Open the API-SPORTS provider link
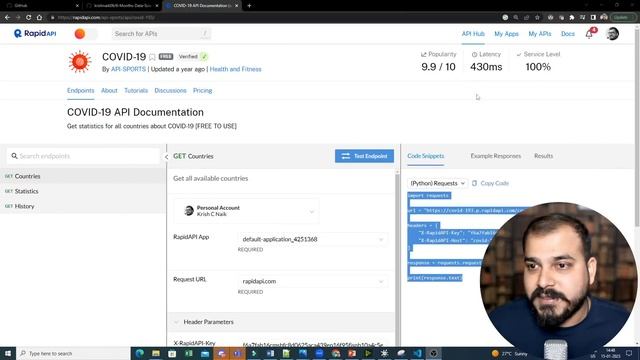The width and height of the screenshot is (640, 360). click(128, 69)
